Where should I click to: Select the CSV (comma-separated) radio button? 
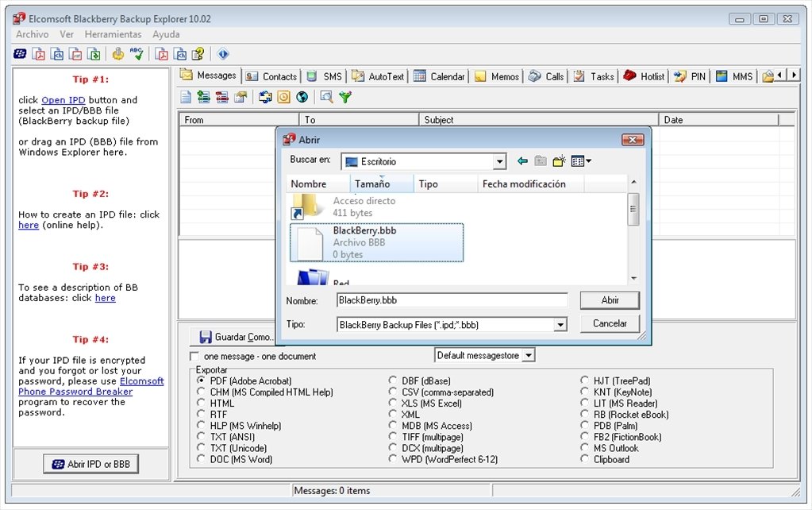393,392
